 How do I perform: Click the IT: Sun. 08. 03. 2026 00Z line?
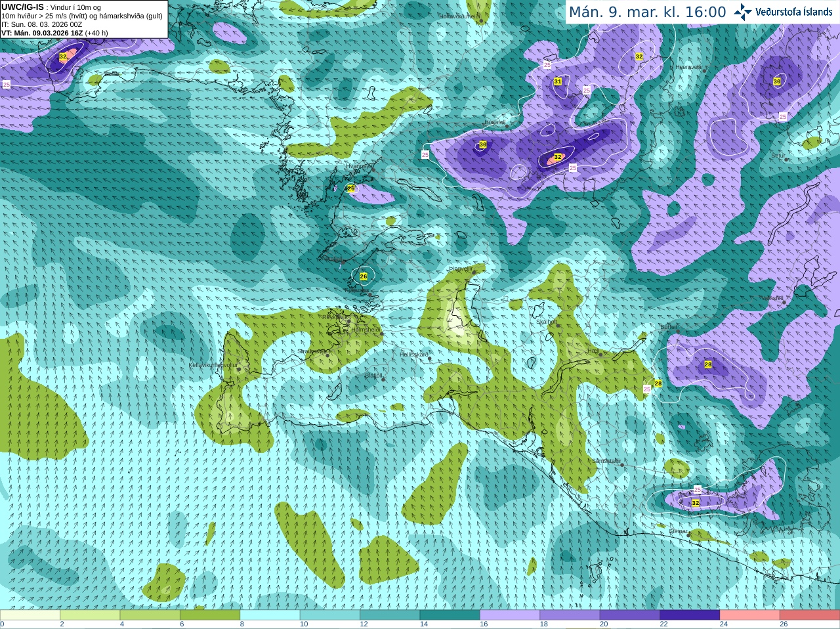tap(42, 24)
